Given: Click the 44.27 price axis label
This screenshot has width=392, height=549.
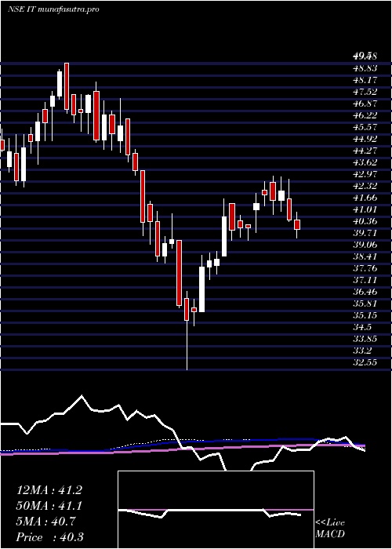Looking at the screenshot, I should point(365,151).
